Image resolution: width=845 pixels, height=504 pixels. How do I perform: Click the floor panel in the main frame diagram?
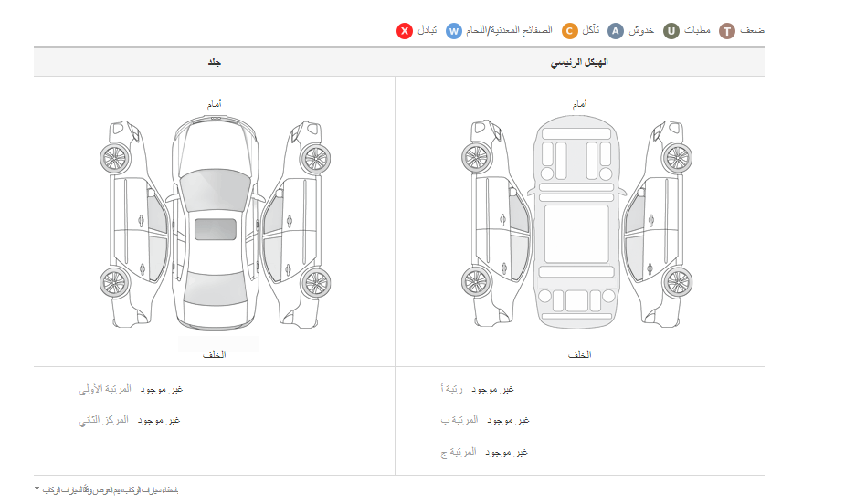(576, 233)
